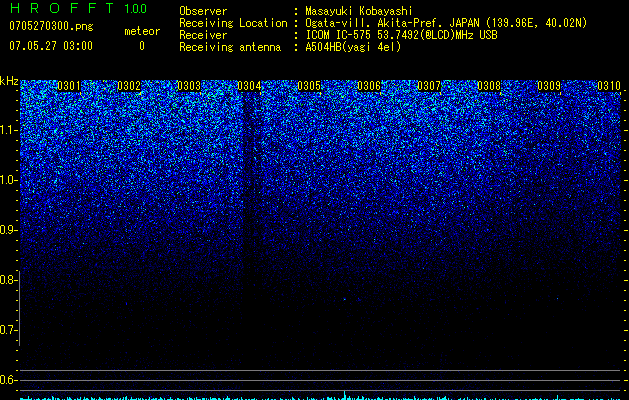Click the 0309 time marker
Screen dimensions: 629x400
(x=549, y=86)
